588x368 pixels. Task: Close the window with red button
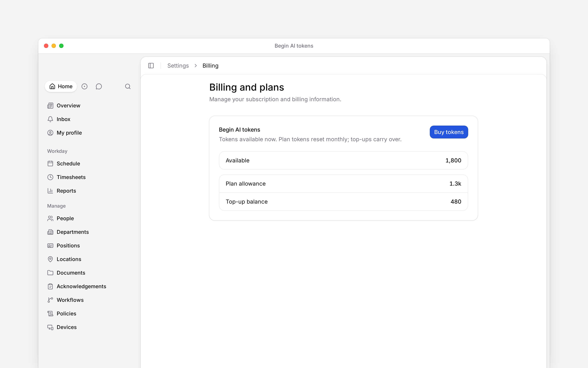click(46, 46)
